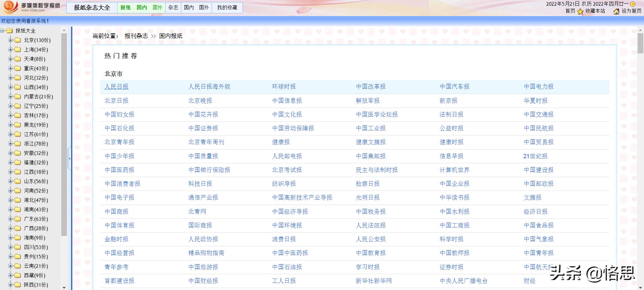Click the sidebar scroll-up arrow
The width and height of the screenshot is (644, 290).
click(x=64, y=30)
